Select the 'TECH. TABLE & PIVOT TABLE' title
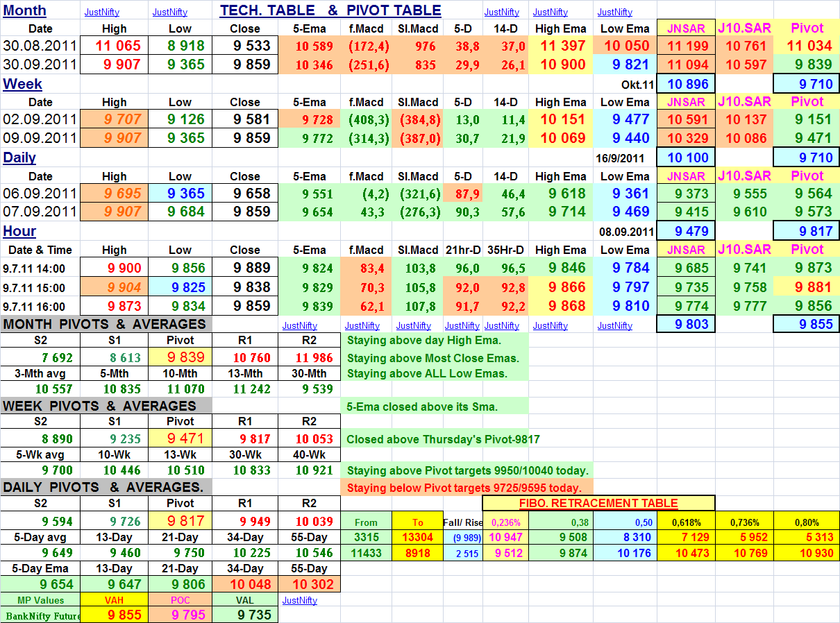840x623 pixels. [330, 10]
